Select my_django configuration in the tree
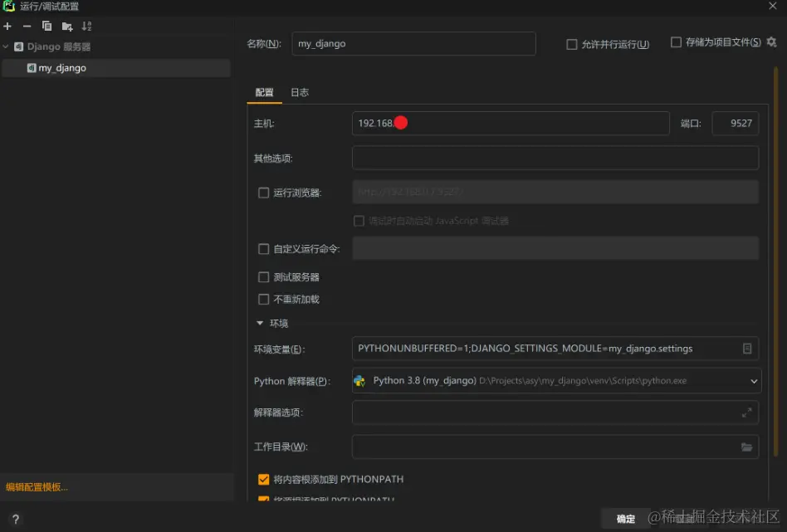 (116, 68)
